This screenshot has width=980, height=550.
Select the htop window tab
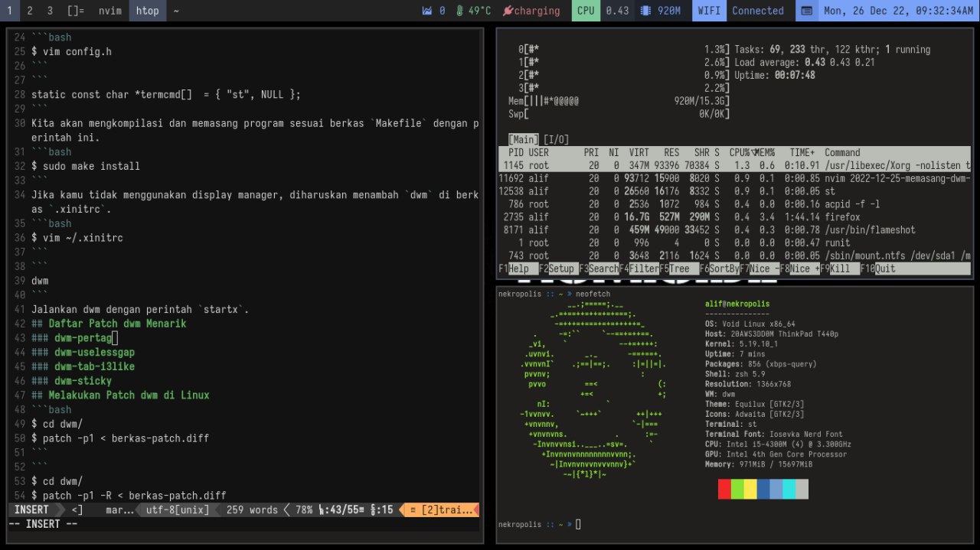(147, 11)
